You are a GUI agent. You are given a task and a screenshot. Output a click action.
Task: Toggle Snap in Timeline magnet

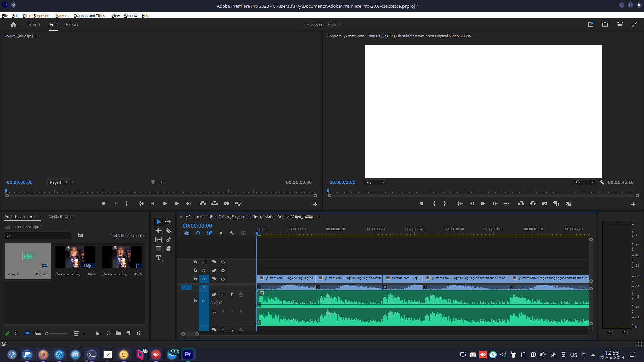tap(198, 233)
